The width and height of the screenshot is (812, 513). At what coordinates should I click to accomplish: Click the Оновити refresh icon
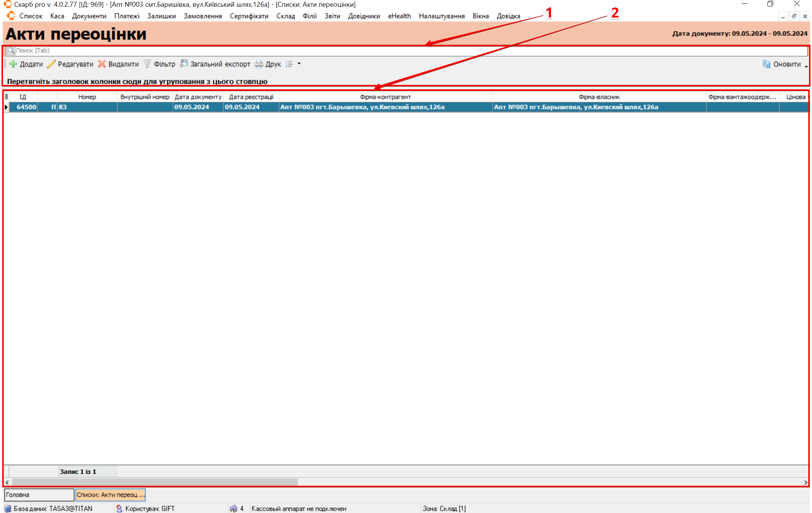766,64
